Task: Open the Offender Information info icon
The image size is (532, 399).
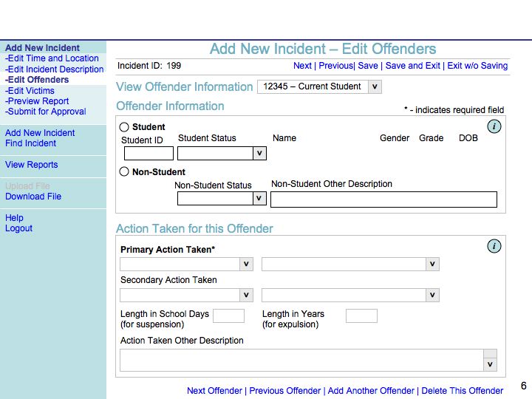Action: [494, 126]
